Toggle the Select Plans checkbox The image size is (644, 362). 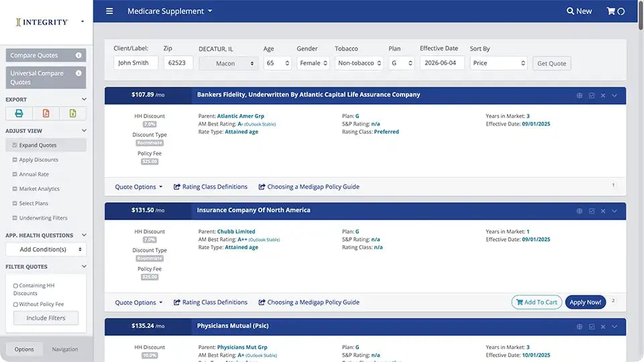click(15, 203)
